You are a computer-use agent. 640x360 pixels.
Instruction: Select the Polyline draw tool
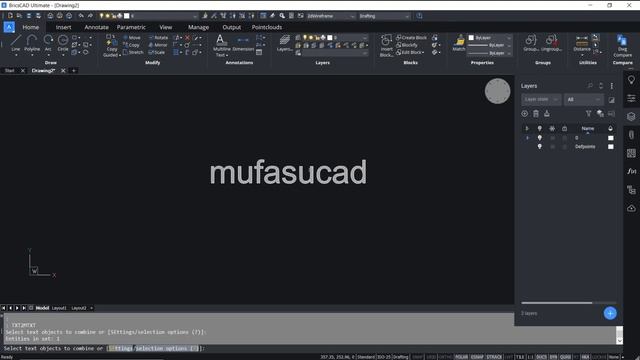click(x=32, y=43)
